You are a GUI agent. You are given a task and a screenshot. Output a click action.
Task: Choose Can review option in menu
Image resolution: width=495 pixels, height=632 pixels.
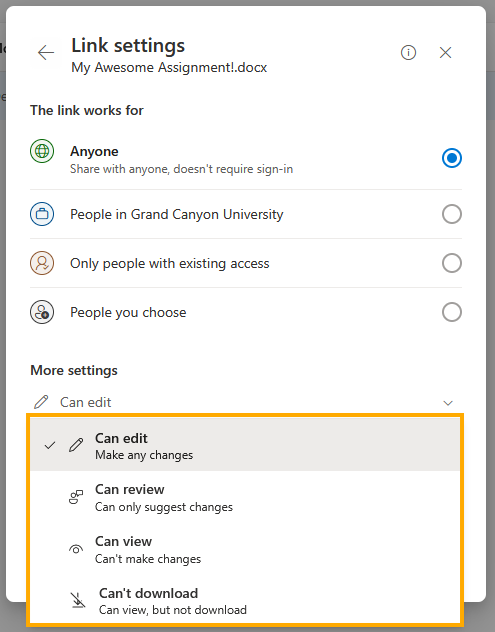tap(245, 497)
